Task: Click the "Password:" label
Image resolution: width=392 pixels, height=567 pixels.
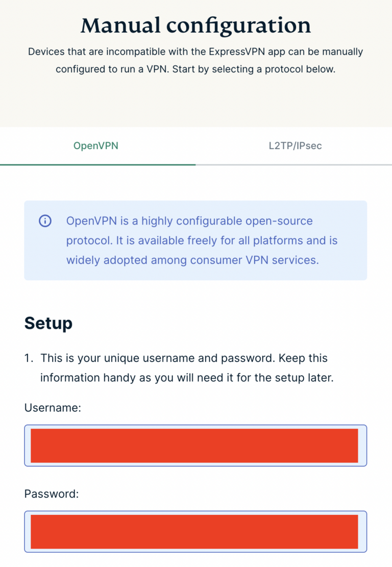Action: tap(47, 494)
